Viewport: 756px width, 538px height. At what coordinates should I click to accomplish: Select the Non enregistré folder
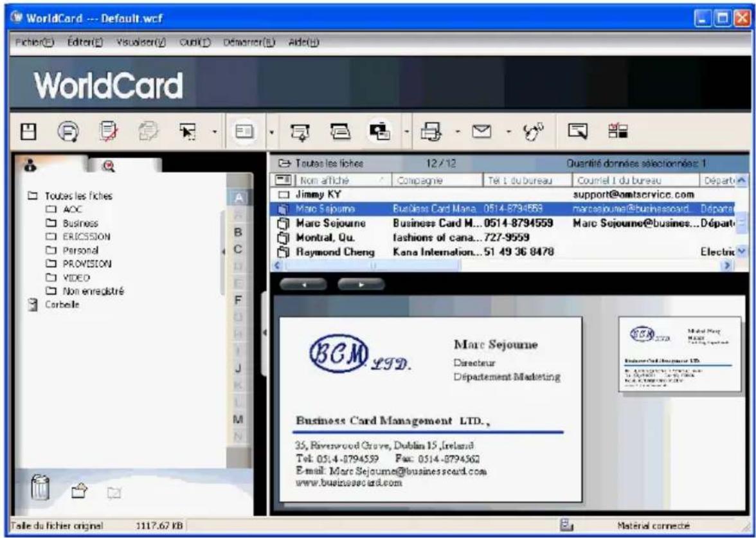point(93,291)
